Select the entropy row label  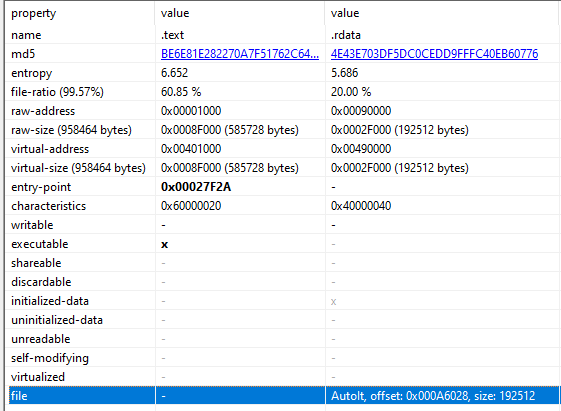tap(31, 73)
